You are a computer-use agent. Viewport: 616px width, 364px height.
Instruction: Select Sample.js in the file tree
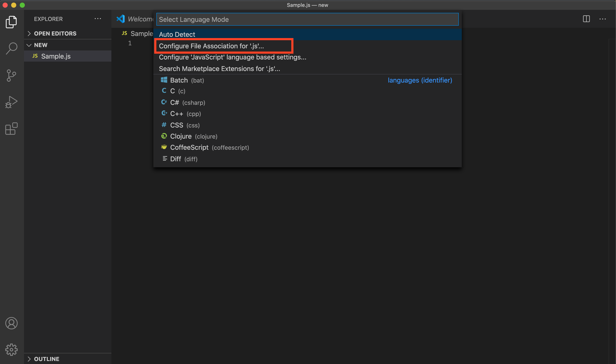pyautogui.click(x=56, y=56)
